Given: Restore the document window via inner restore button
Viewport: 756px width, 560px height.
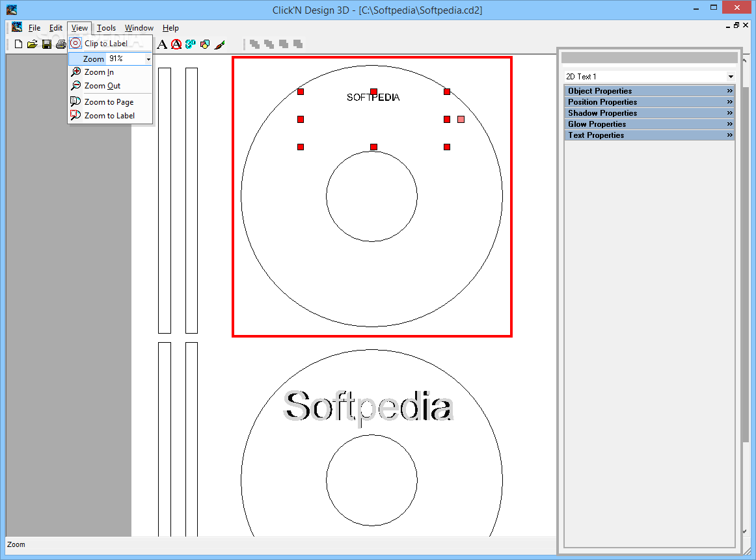Looking at the screenshot, I should coord(736,25).
